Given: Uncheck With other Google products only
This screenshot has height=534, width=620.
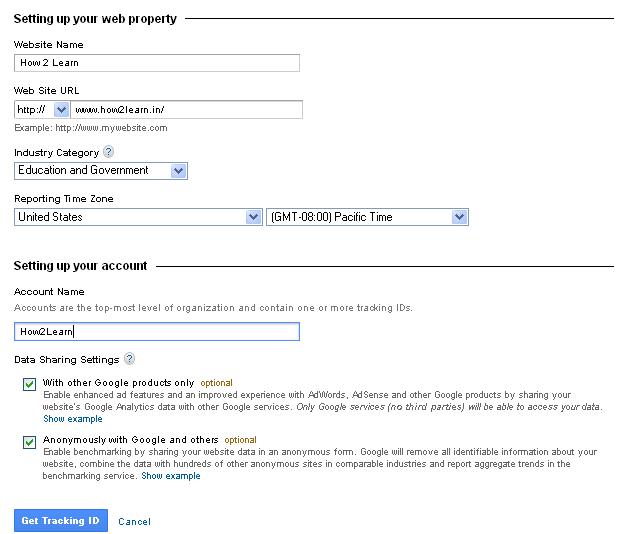Looking at the screenshot, I should coord(29,384).
